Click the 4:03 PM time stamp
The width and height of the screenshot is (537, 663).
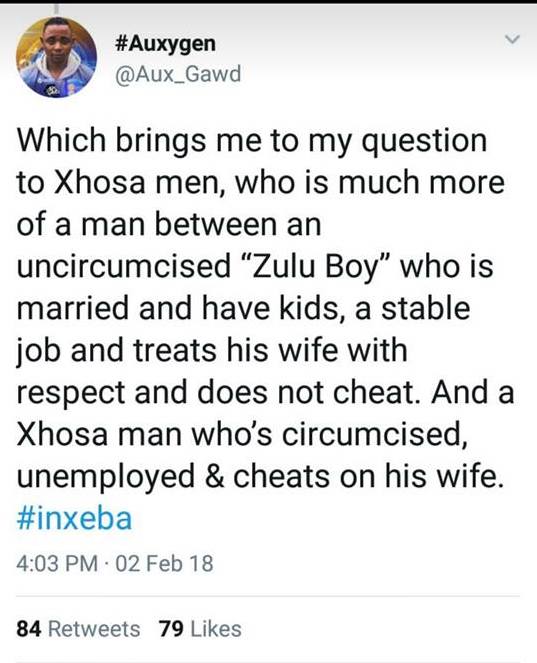pos(57,564)
